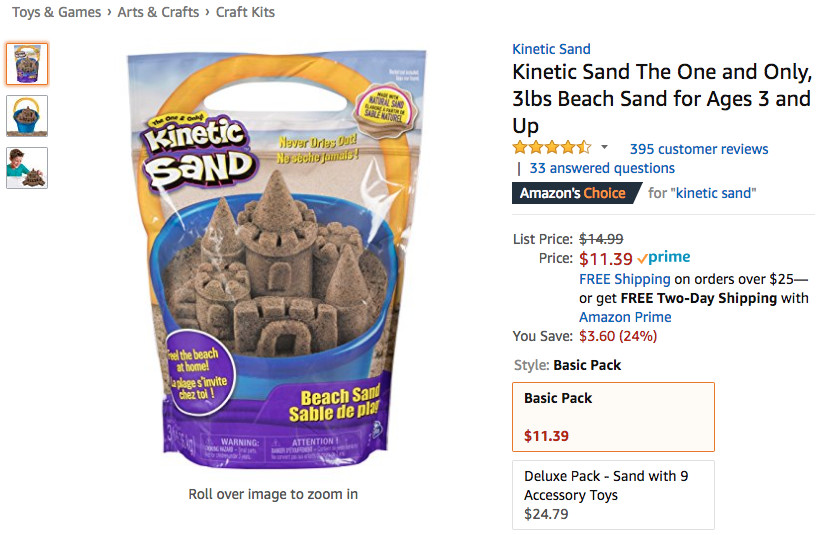Click the main Kinetic Sand product image
817x535 pixels.
(x=272, y=262)
